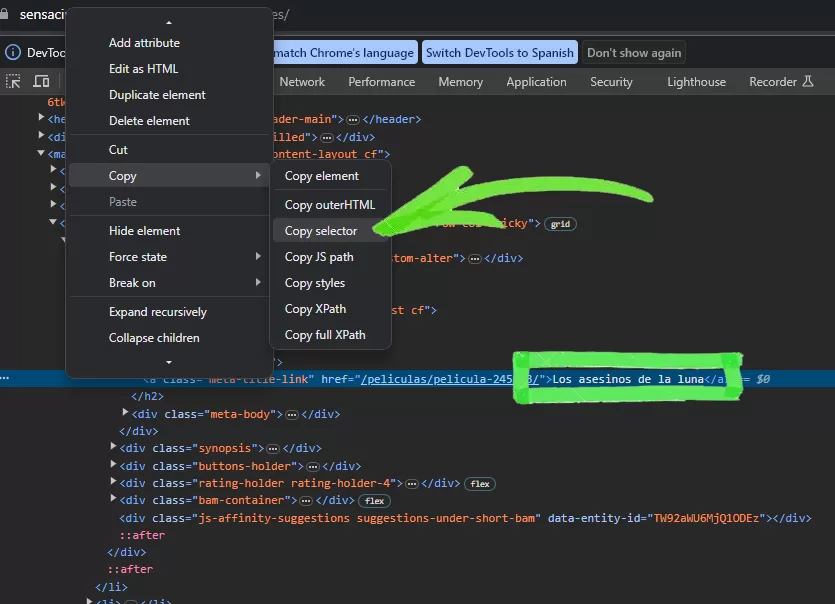835x604 pixels.
Task: Open the Performance tab
Action: (x=381, y=81)
